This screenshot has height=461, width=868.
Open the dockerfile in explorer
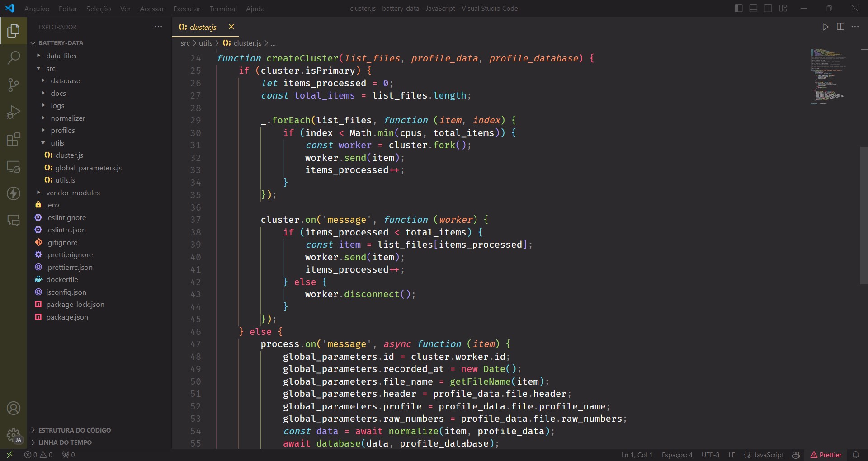point(62,279)
